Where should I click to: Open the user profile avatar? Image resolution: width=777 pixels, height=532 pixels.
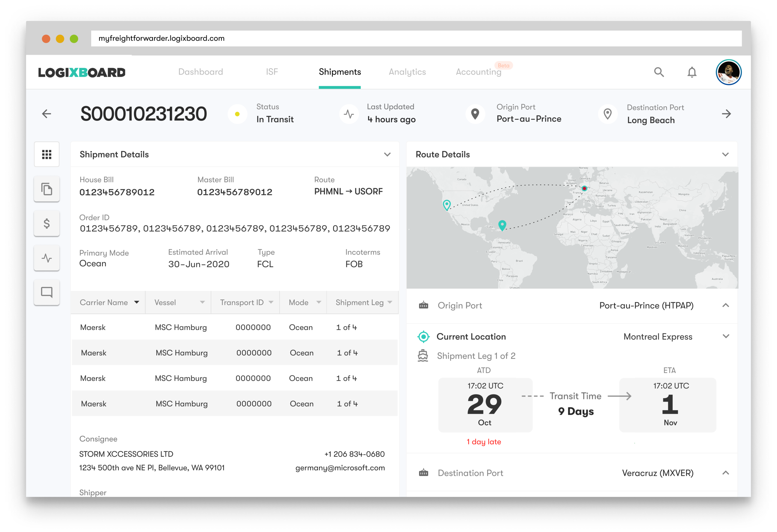729,72
